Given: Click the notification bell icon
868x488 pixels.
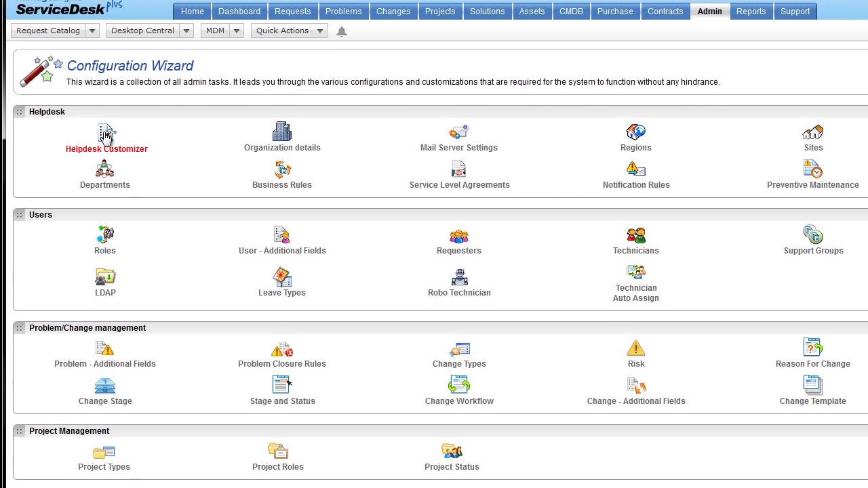Looking at the screenshot, I should (x=342, y=31).
